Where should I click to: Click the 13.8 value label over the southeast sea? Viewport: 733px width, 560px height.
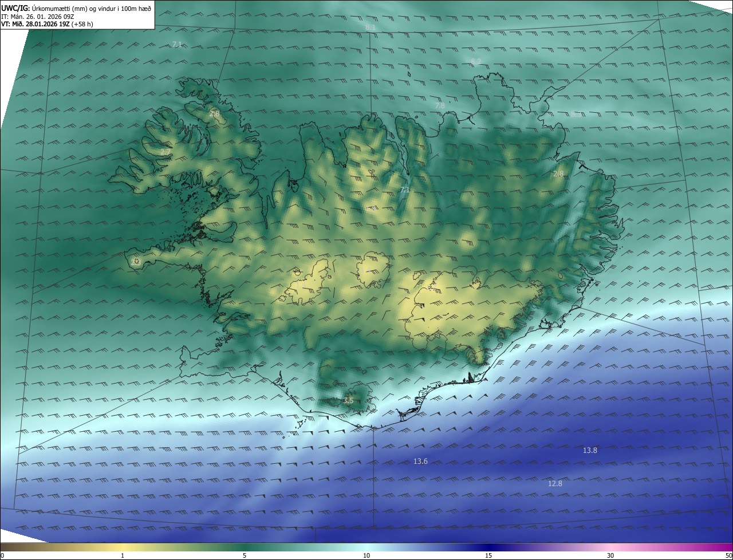click(x=590, y=451)
